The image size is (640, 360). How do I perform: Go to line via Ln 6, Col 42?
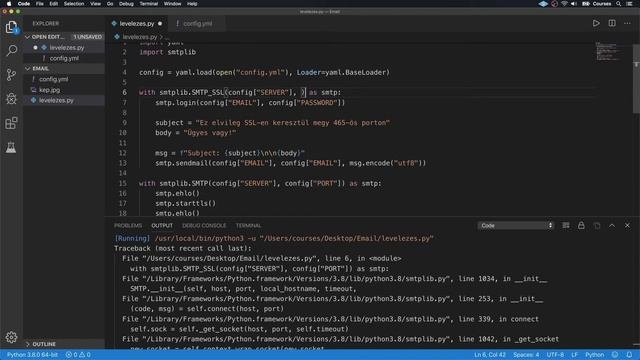pyautogui.click(x=490, y=355)
